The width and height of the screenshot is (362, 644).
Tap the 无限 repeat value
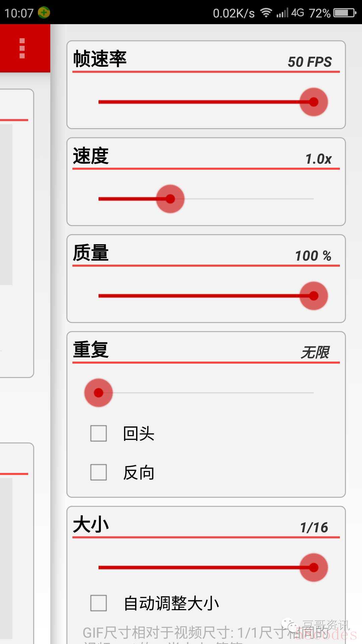(x=315, y=353)
